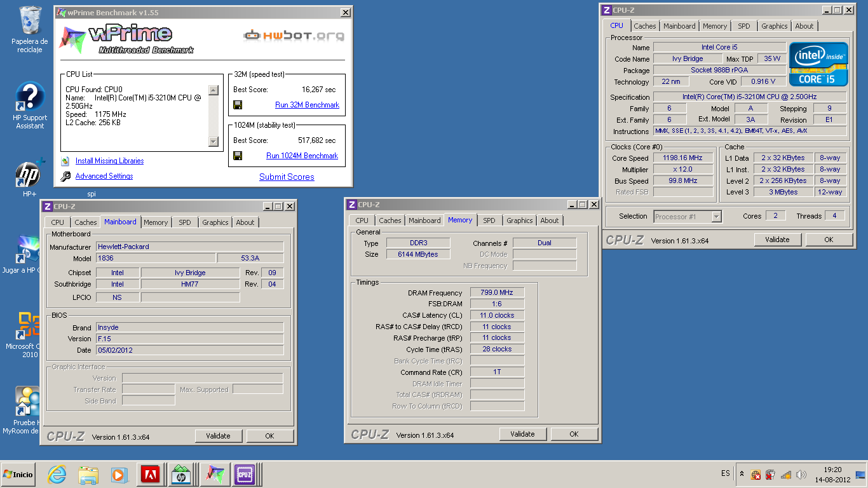The height and width of the screenshot is (488, 868).
Task: Click the Submit Scores link
Action: pos(287,177)
